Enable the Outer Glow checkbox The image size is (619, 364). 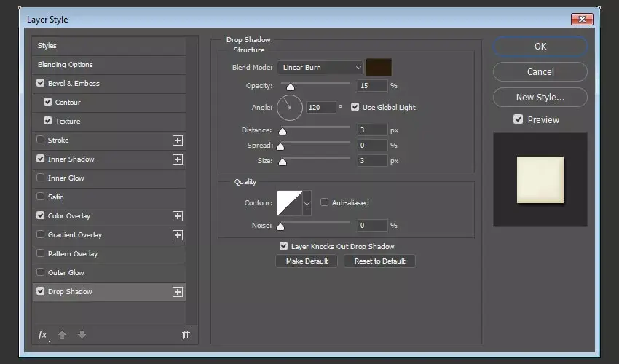(x=40, y=272)
